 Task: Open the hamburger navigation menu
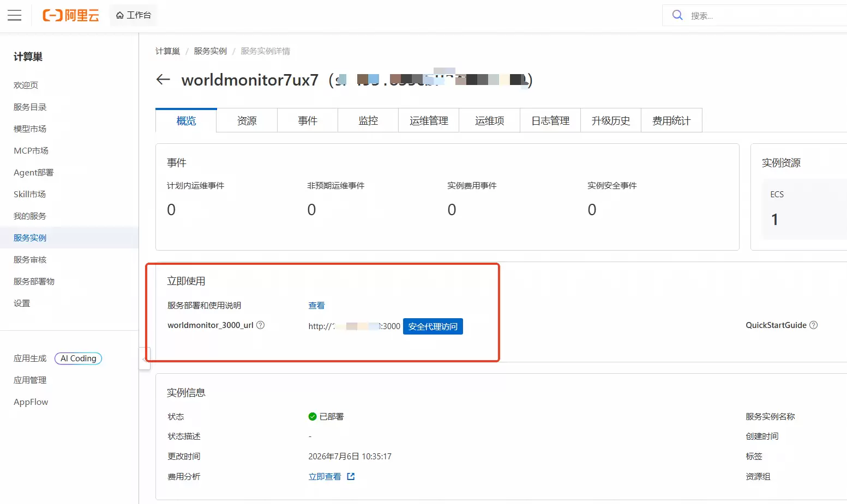pyautogui.click(x=15, y=15)
